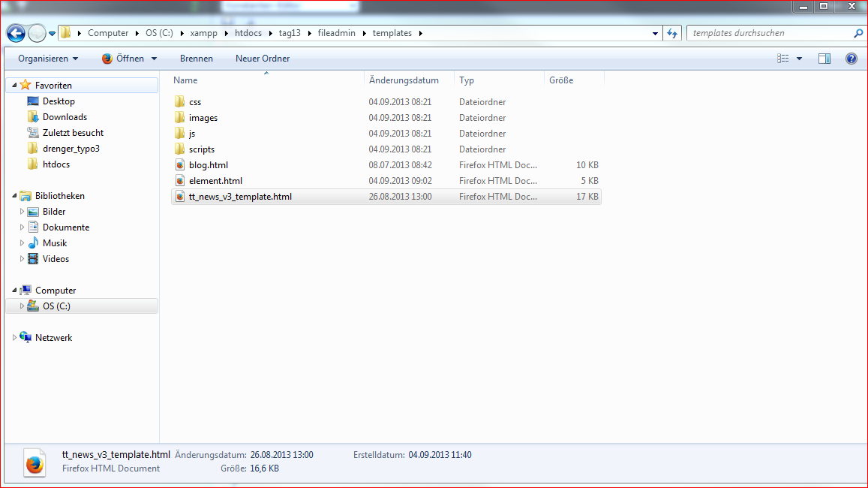868x488 pixels.
Task: Expand the Videos library node
Action: click(x=23, y=259)
